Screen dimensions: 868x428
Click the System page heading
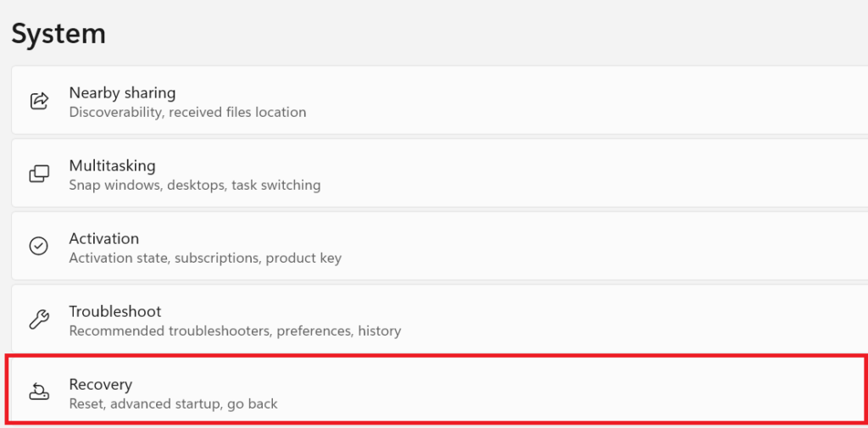click(x=58, y=34)
